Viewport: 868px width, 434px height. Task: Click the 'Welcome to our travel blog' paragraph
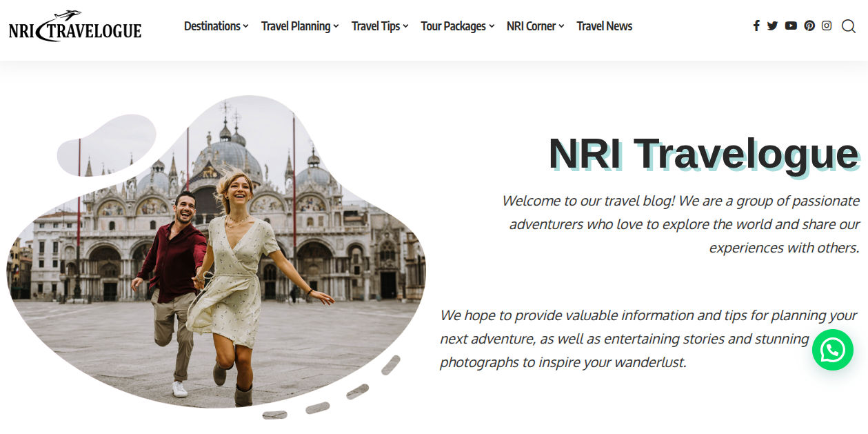[681, 224]
